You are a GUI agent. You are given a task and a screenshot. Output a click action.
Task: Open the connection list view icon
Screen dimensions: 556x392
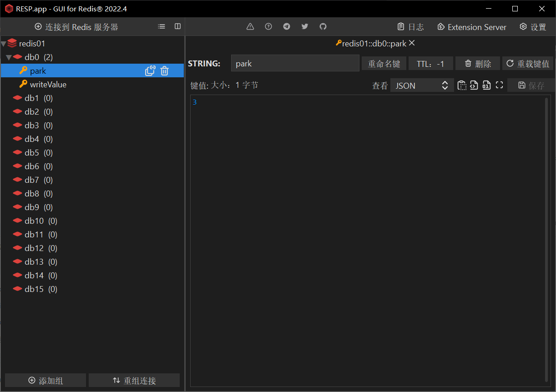[x=162, y=27]
